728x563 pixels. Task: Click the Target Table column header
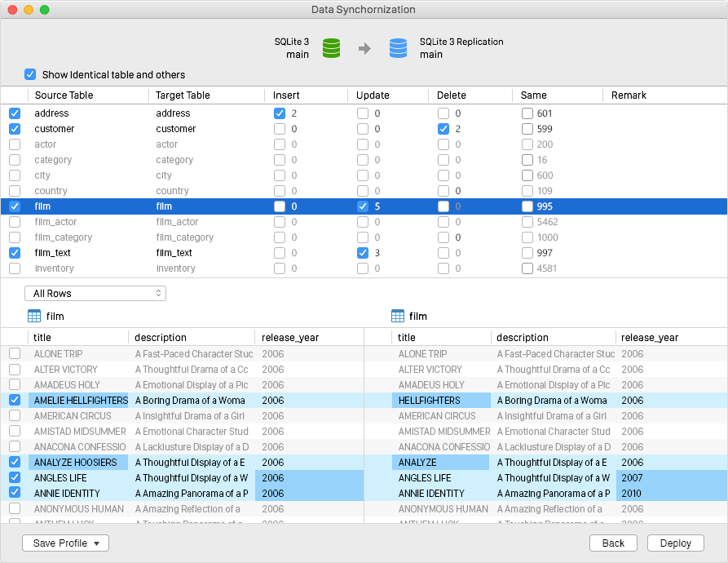click(x=206, y=95)
